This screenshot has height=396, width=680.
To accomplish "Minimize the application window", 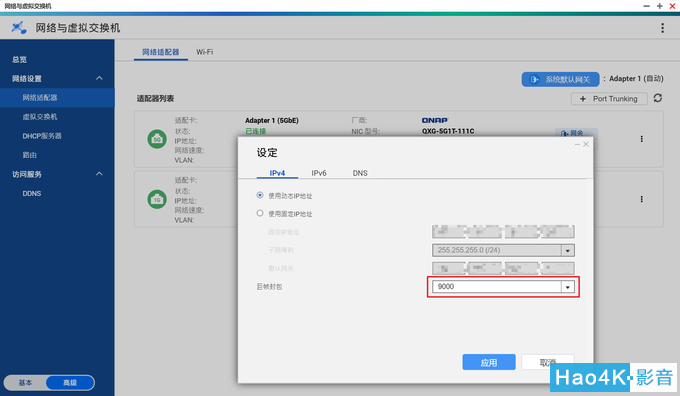I will pyautogui.click(x=646, y=6).
